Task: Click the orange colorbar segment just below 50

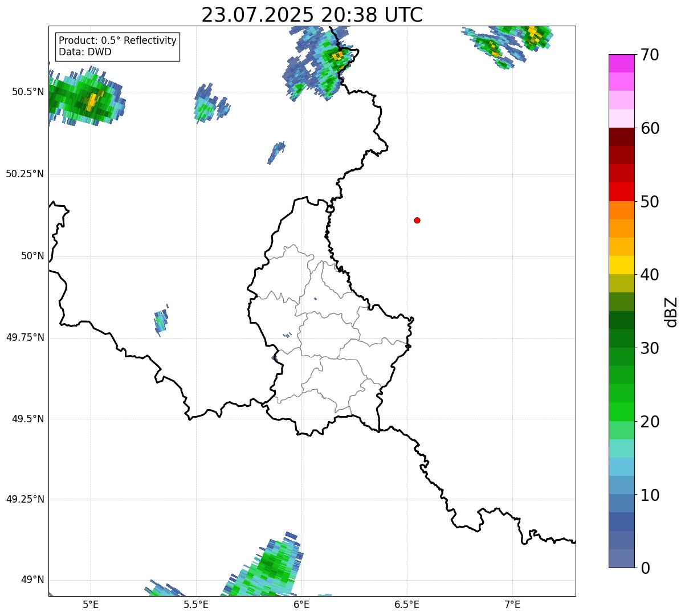Action: 621,210
